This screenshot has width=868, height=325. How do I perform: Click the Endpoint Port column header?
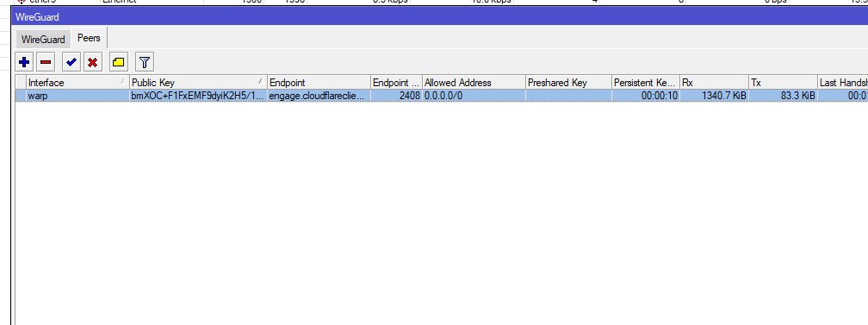tap(396, 83)
